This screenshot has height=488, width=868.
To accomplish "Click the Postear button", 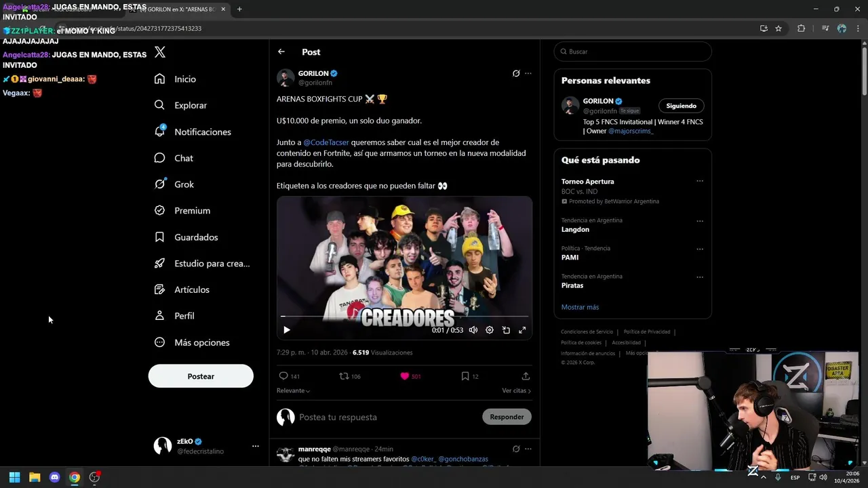I will [201, 376].
